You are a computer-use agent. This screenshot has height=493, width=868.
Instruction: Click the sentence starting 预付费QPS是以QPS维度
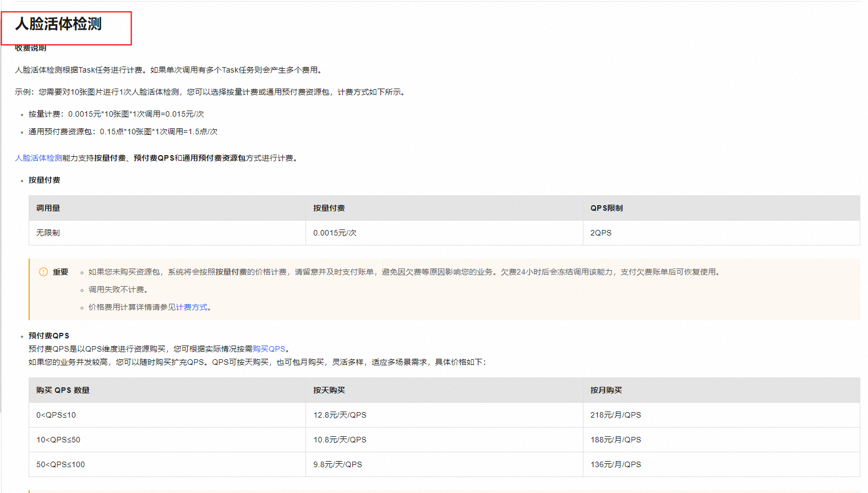tap(160, 349)
